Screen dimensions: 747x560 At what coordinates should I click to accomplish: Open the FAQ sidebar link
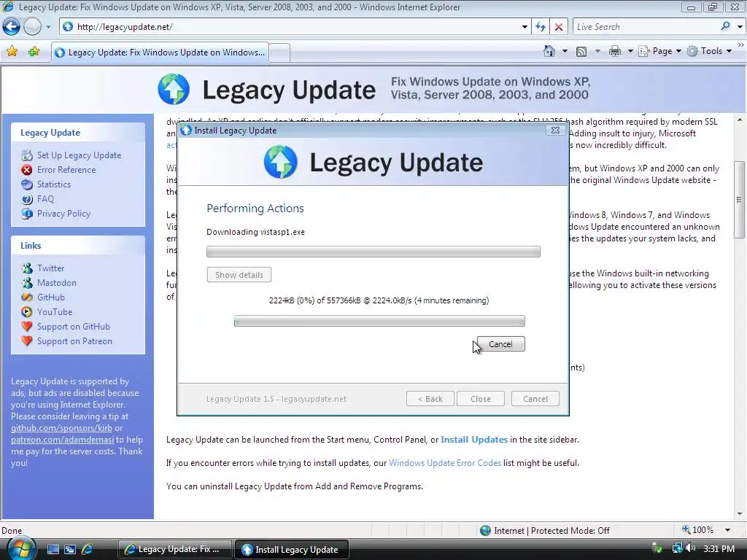click(x=45, y=199)
